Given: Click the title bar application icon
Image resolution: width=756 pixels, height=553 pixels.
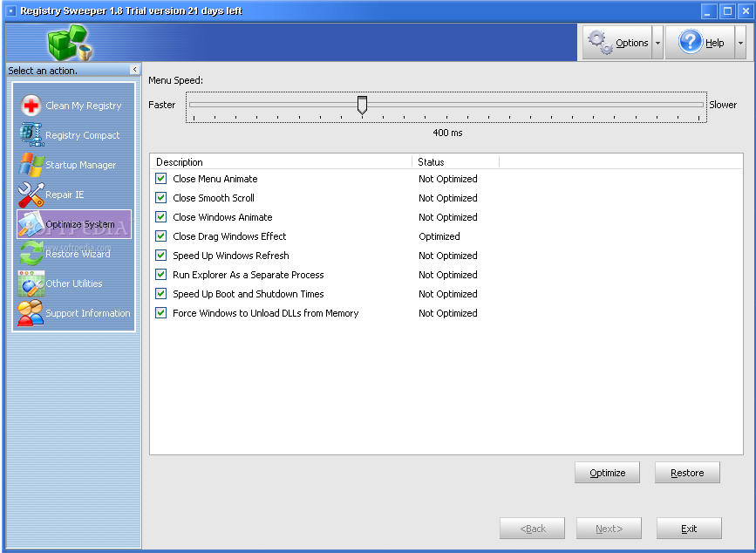Looking at the screenshot, I should click(x=11, y=10).
